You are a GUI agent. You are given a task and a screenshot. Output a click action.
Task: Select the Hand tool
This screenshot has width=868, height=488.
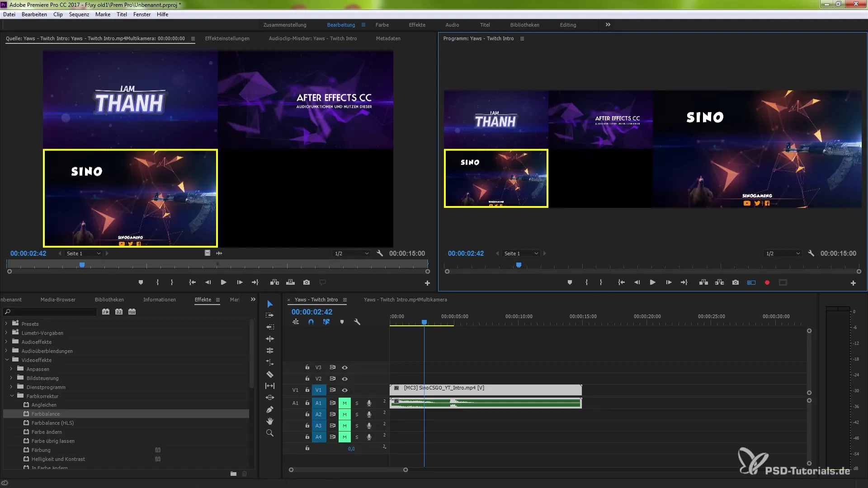coord(270,421)
